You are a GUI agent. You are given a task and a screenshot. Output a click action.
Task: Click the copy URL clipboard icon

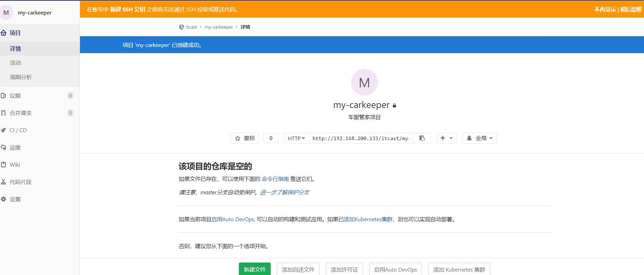pos(422,138)
